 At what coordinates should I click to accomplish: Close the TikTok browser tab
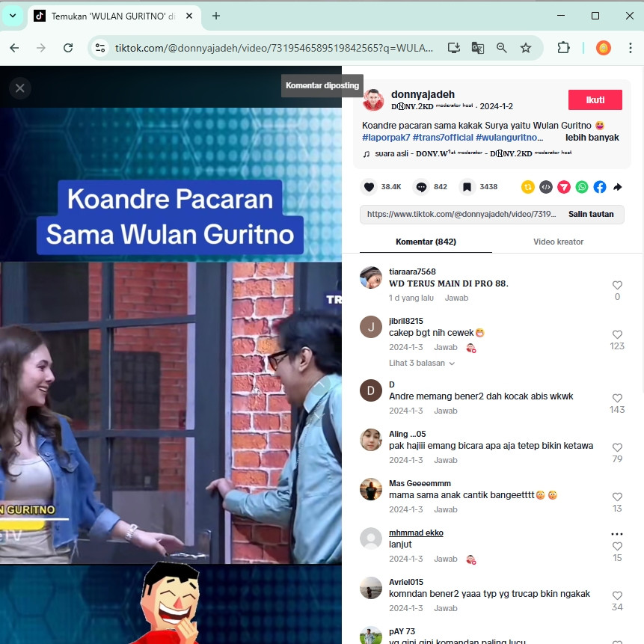189,16
